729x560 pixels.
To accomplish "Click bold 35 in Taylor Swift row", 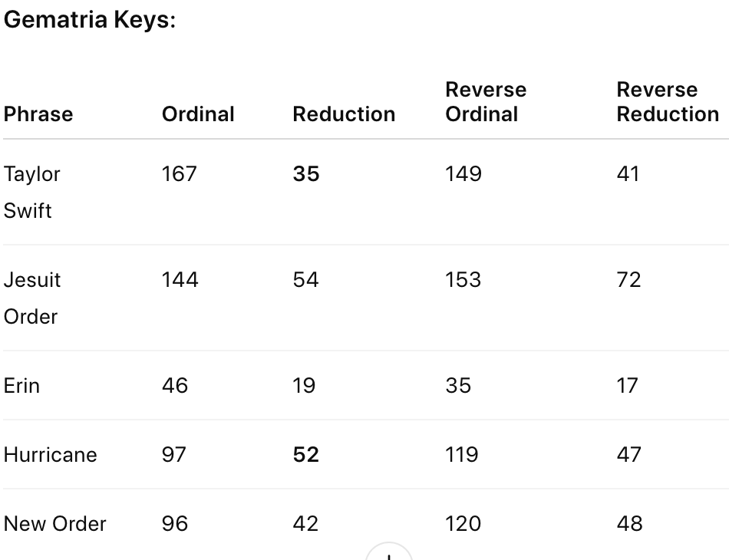I will pyautogui.click(x=306, y=174).
